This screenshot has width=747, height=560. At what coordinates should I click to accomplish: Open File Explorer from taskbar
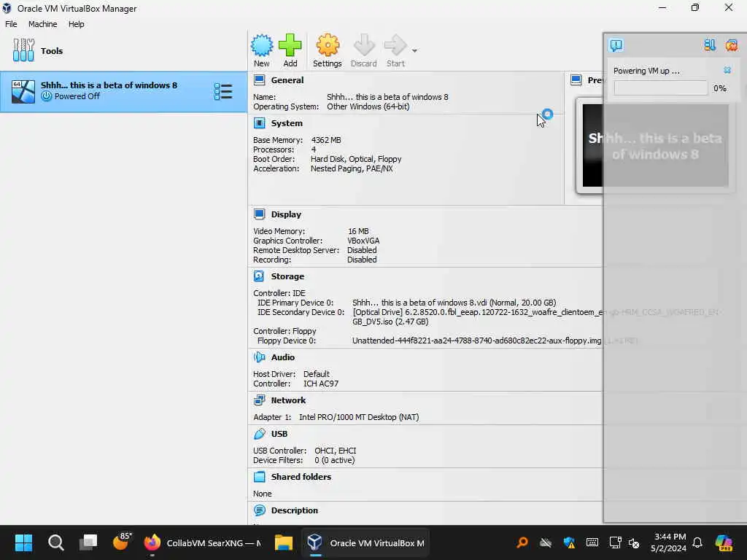click(x=284, y=542)
